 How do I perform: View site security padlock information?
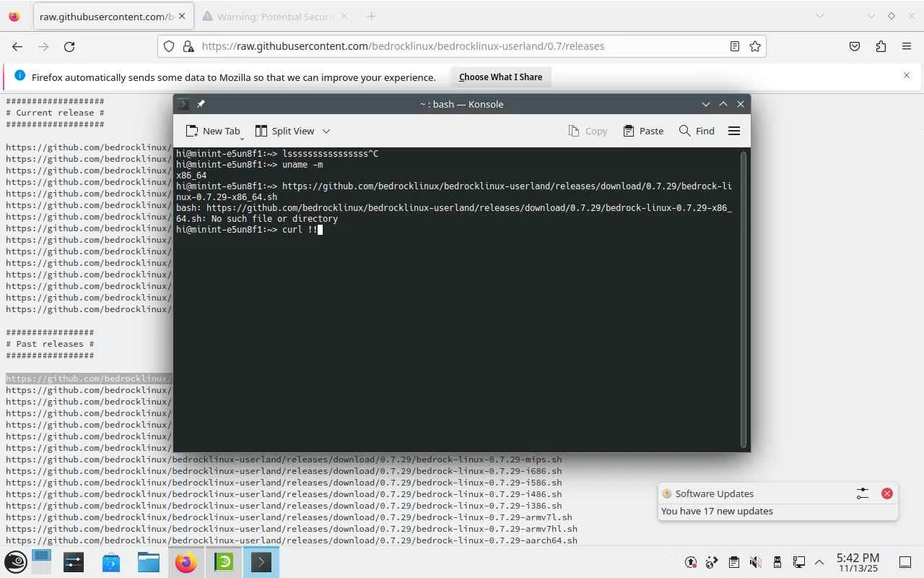click(188, 46)
